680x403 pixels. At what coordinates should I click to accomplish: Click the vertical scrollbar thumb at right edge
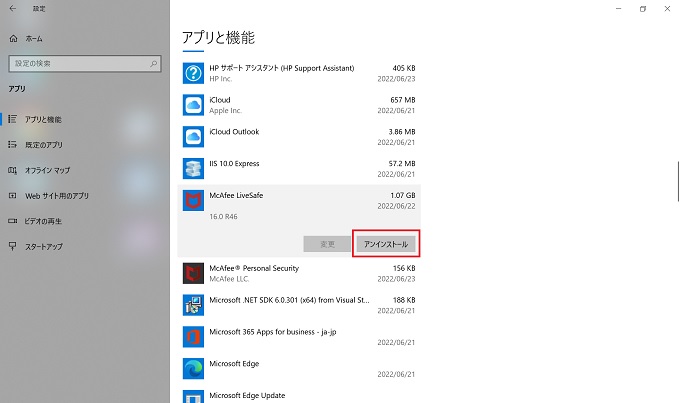point(678,181)
